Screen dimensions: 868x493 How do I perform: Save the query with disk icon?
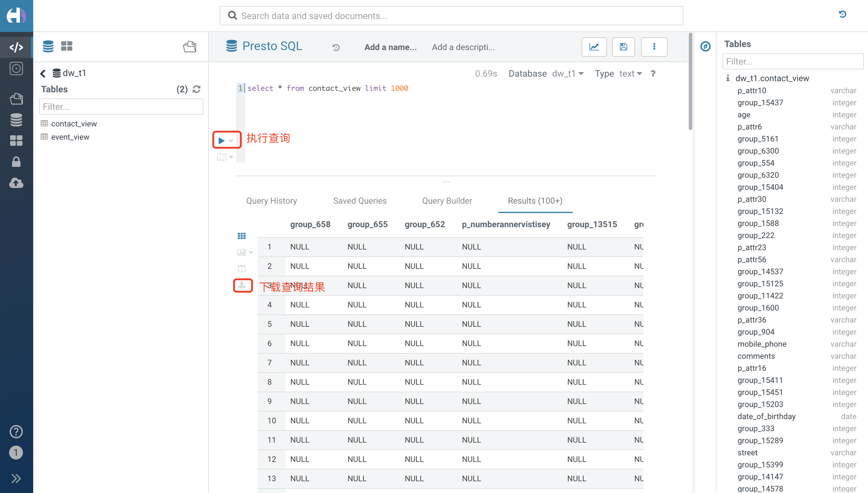click(x=624, y=47)
